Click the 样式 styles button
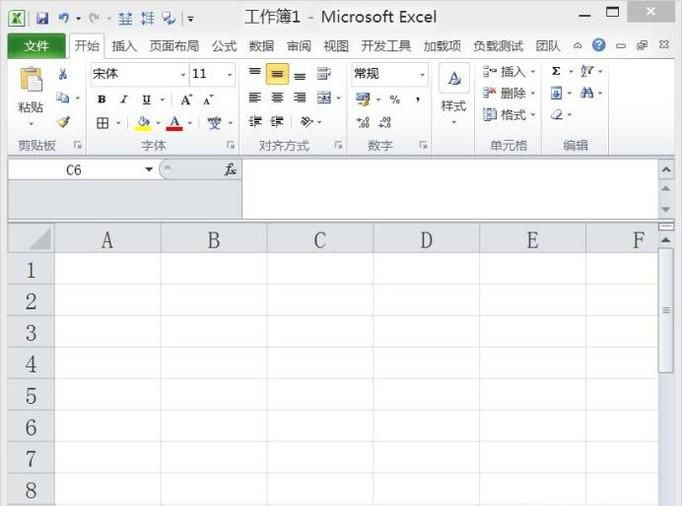The height and width of the screenshot is (506, 682). tap(453, 95)
